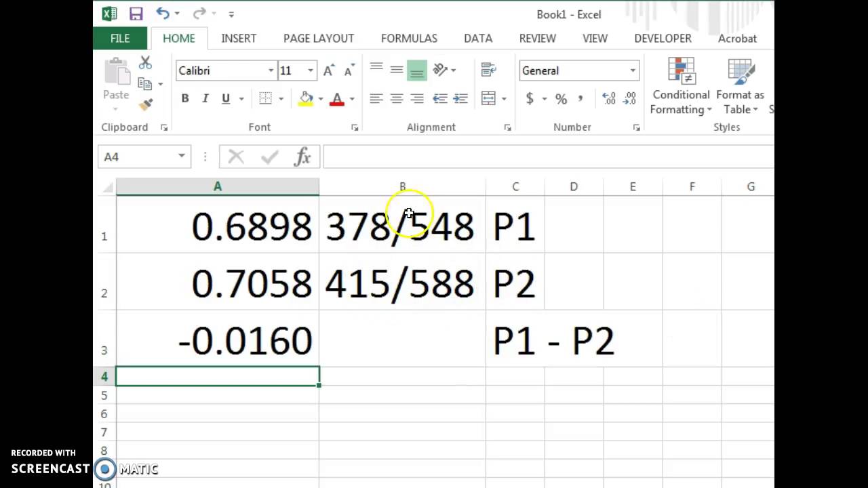The image size is (868, 488).
Task: Apply the red font color
Action: click(x=337, y=98)
